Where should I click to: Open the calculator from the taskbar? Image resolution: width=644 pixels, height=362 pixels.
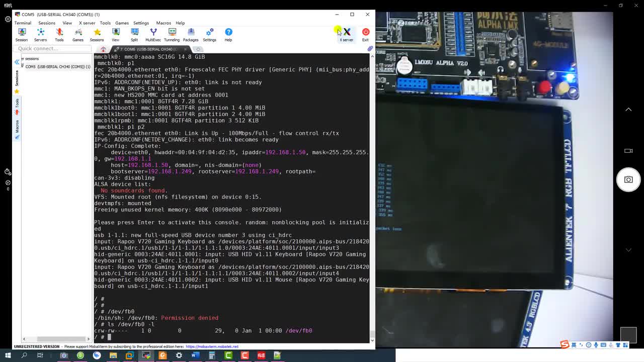[x=212, y=355]
